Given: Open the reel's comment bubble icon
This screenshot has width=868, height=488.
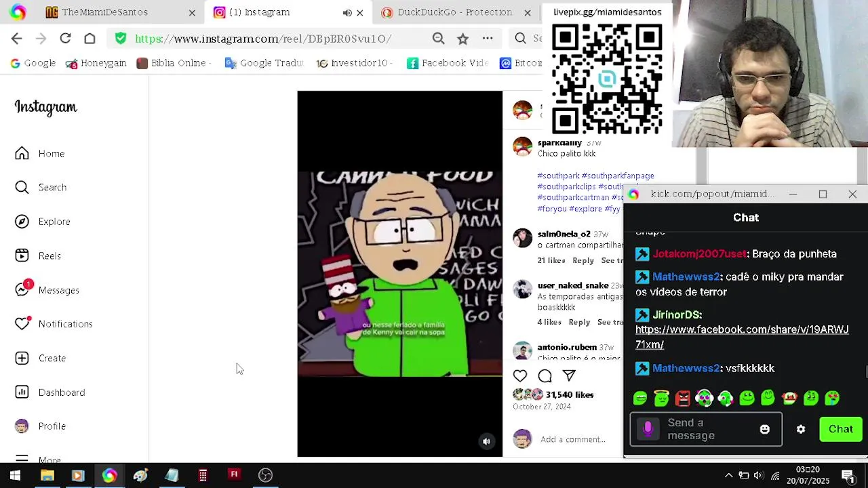Looking at the screenshot, I should (545, 375).
